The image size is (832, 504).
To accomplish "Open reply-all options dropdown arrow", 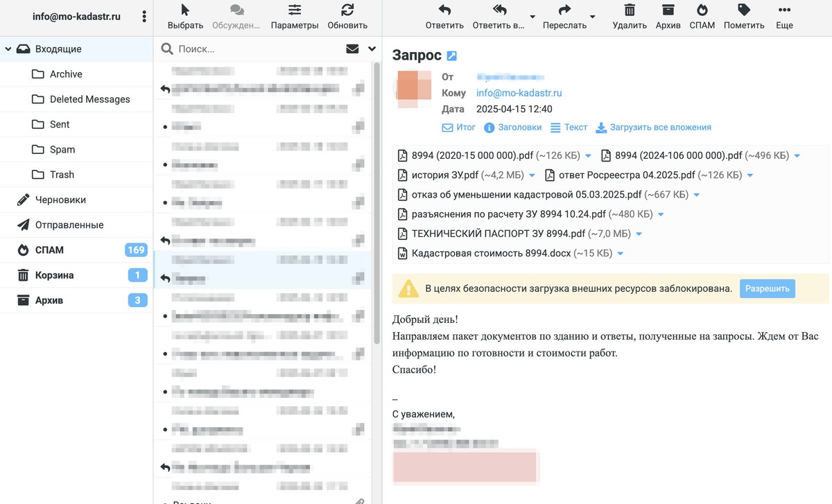I will click(x=532, y=17).
